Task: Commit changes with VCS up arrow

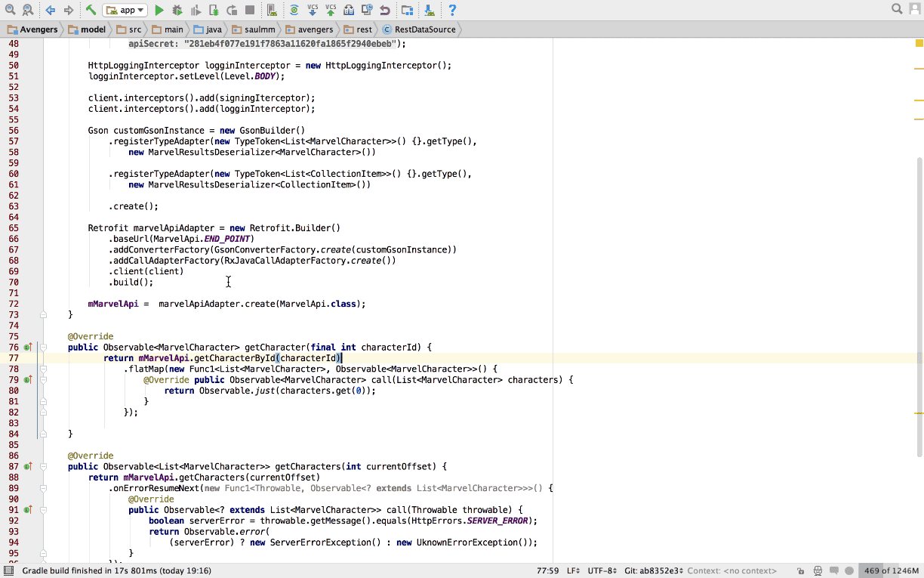Action: (331, 10)
